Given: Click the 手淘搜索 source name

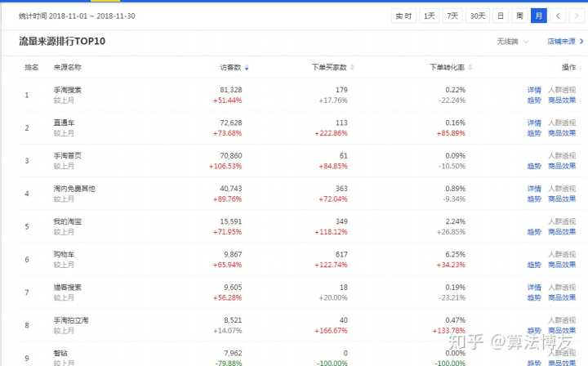Looking at the screenshot, I should tap(68, 90).
